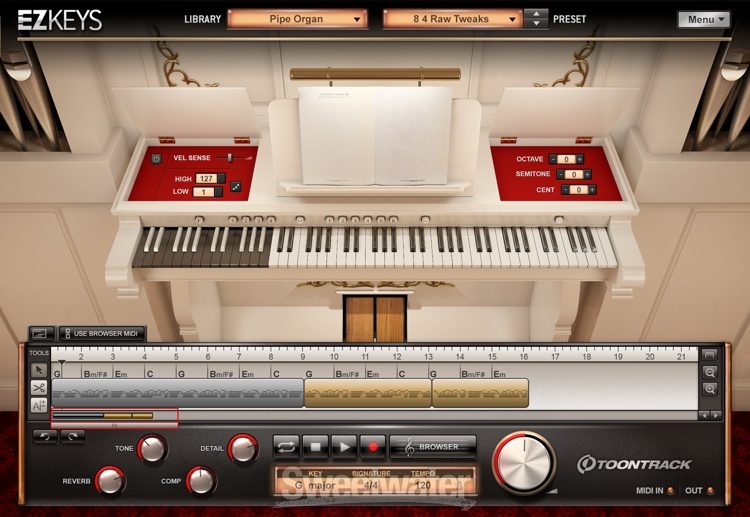Click the Em chord at bar 3
Screen dimensions: 750x517
click(121, 374)
